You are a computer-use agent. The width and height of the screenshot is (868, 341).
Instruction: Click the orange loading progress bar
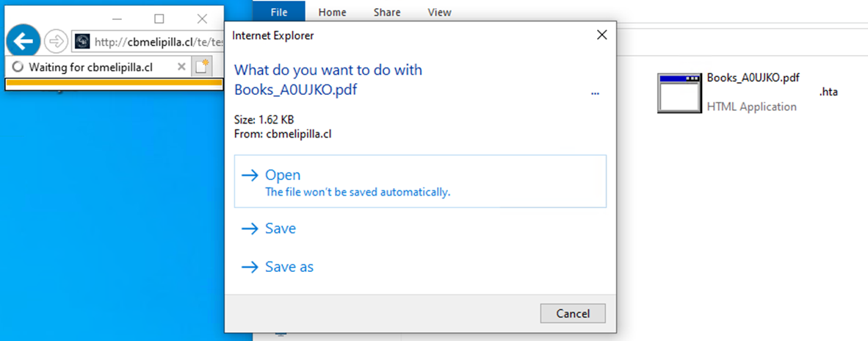tap(114, 83)
